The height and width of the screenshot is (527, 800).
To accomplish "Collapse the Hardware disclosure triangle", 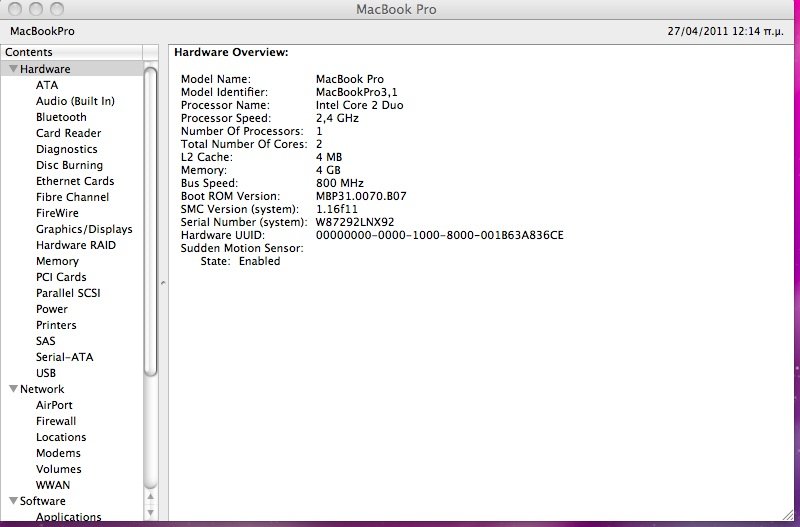I will click(13, 68).
